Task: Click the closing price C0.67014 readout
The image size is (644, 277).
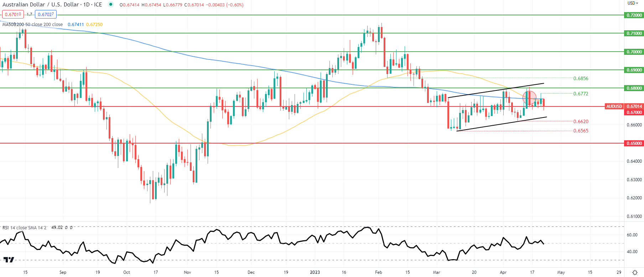Action: coord(194,5)
